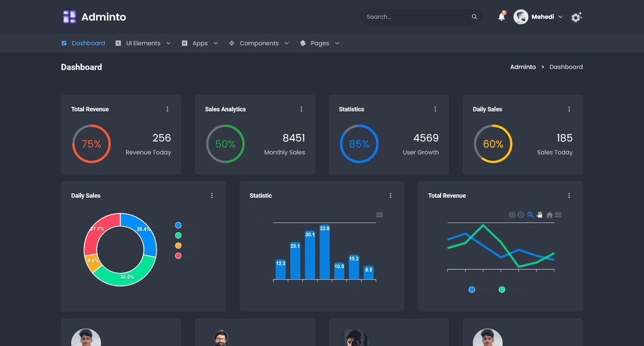The height and width of the screenshot is (346, 644).
Task: Open the Apps dropdown menu
Action: 200,43
